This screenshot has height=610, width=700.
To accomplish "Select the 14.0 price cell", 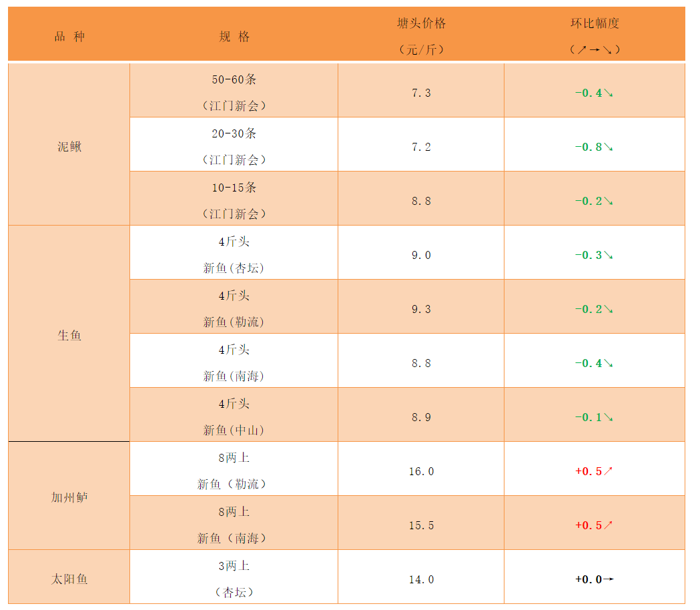I will 421,579.
